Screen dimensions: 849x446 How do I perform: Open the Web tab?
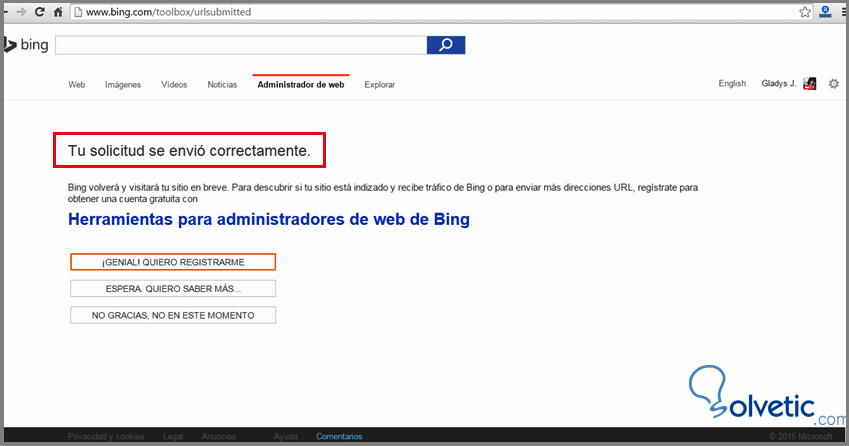pyautogui.click(x=76, y=84)
